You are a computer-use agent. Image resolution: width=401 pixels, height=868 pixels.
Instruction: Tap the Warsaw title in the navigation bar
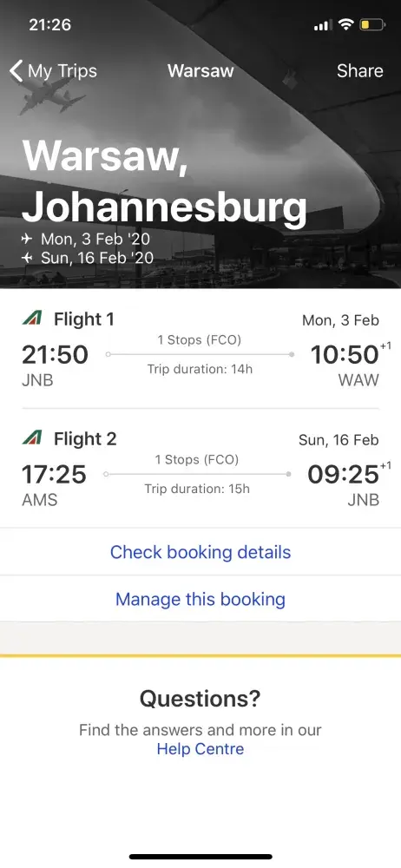(x=200, y=71)
